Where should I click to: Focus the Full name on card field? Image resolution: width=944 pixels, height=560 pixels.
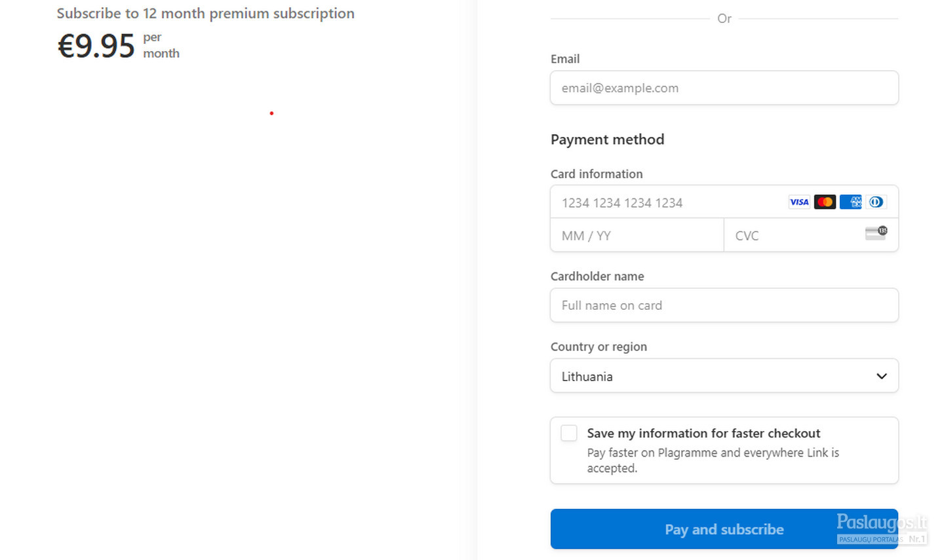click(x=724, y=305)
